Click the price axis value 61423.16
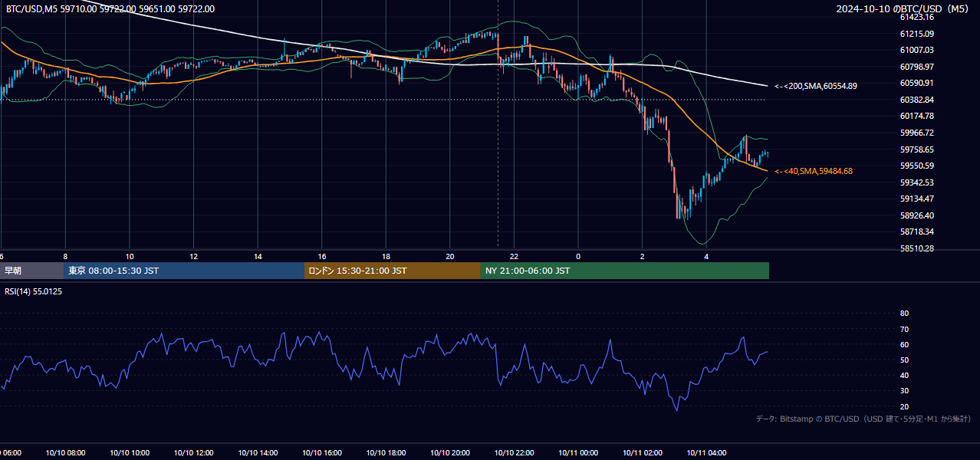 916,17
